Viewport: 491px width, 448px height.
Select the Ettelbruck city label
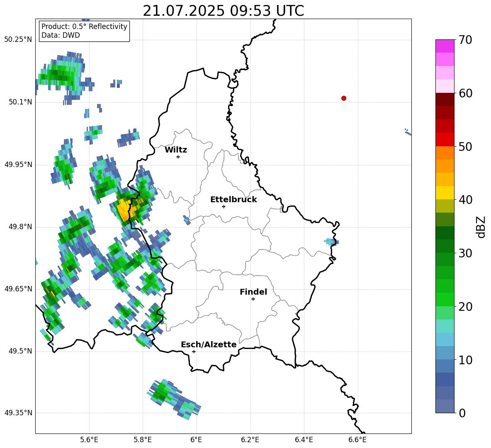[x=233, y=200]
